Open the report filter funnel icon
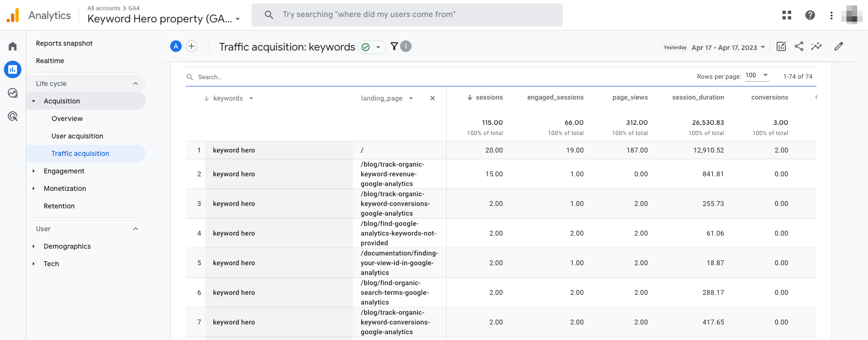This screenshot has width=868, height=340. (394, 46)
